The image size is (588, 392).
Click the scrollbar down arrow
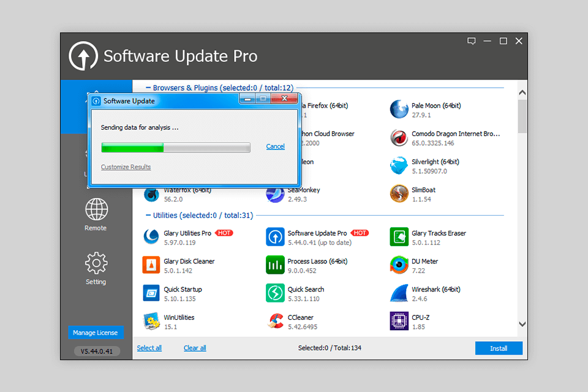(522, 324)
